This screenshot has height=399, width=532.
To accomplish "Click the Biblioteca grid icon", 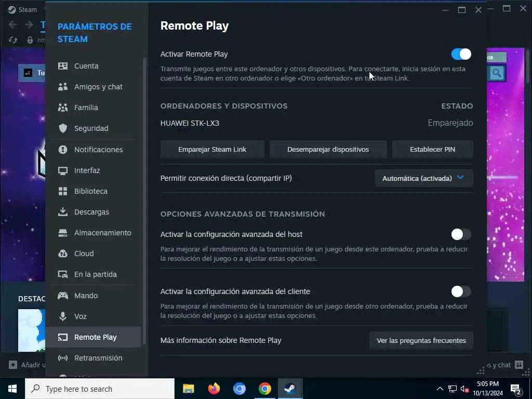I will (63, 191).
